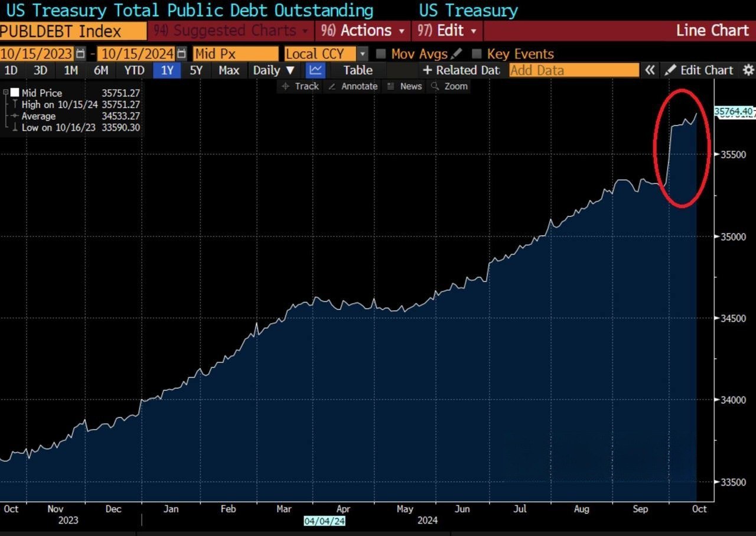The width and height of the screenshot is (756, 536).
Task: Select the YTD range tab
Action: tap(134, 70)
